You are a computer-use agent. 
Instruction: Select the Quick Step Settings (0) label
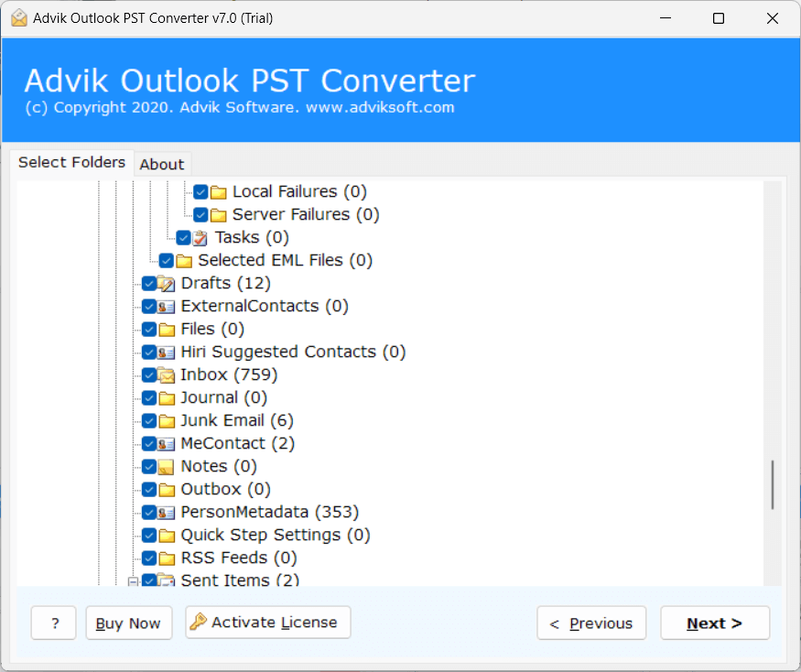276,536
